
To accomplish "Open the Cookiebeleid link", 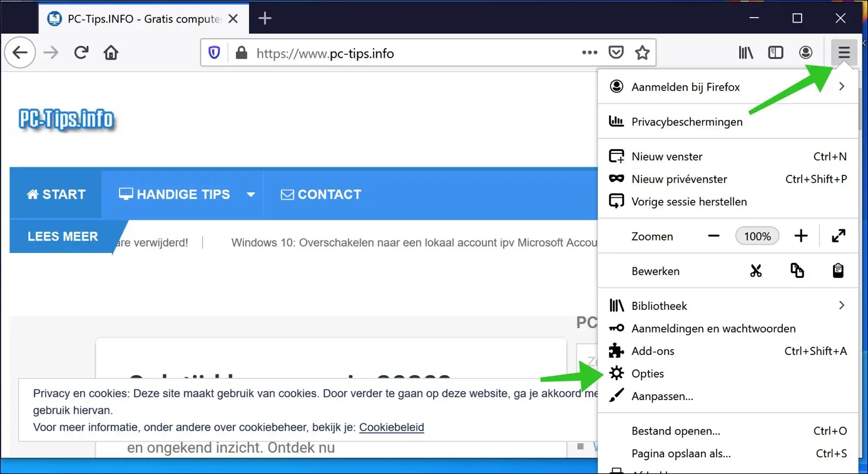I will 392,427.
